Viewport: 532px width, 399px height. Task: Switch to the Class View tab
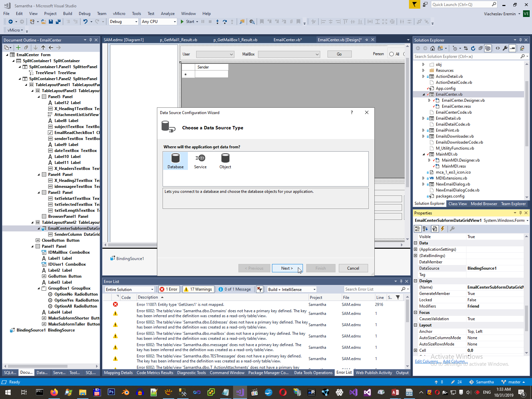point(458,204)
